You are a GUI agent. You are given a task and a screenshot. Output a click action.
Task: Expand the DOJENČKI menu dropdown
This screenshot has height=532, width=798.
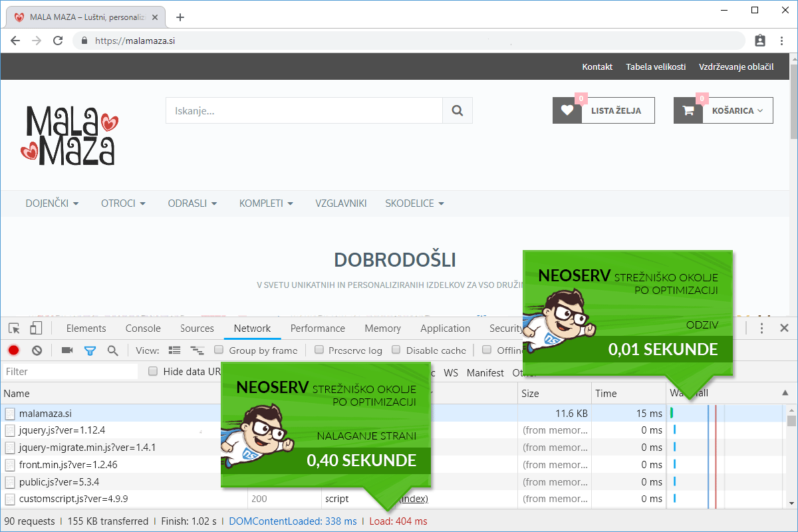coord(52,203)
